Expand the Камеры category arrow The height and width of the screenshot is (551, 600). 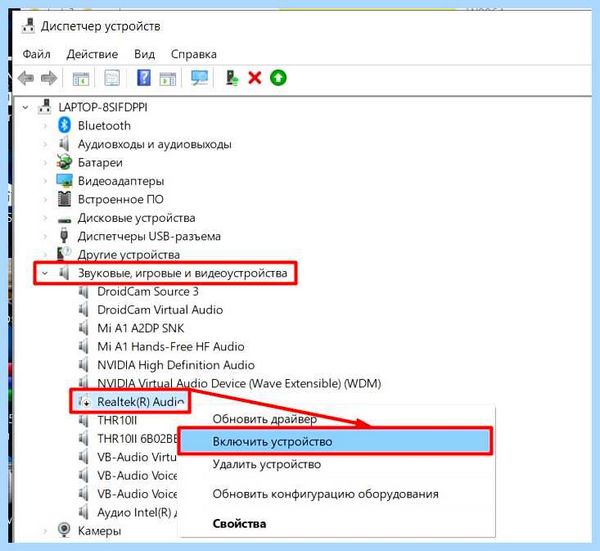pos(45,531)
